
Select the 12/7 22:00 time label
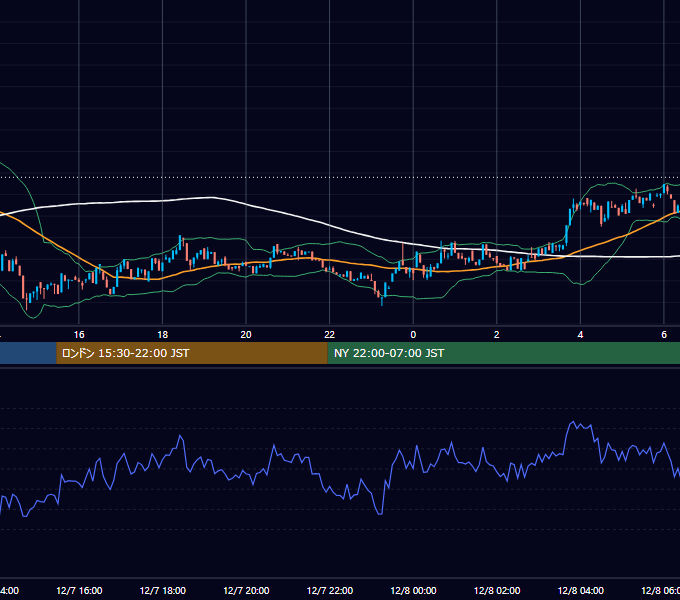(x=330, y=590)
